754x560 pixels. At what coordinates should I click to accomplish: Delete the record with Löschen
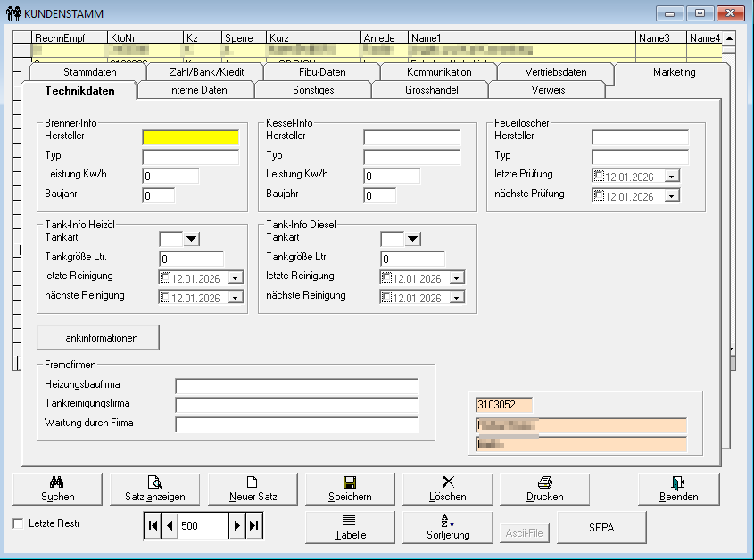447,489
